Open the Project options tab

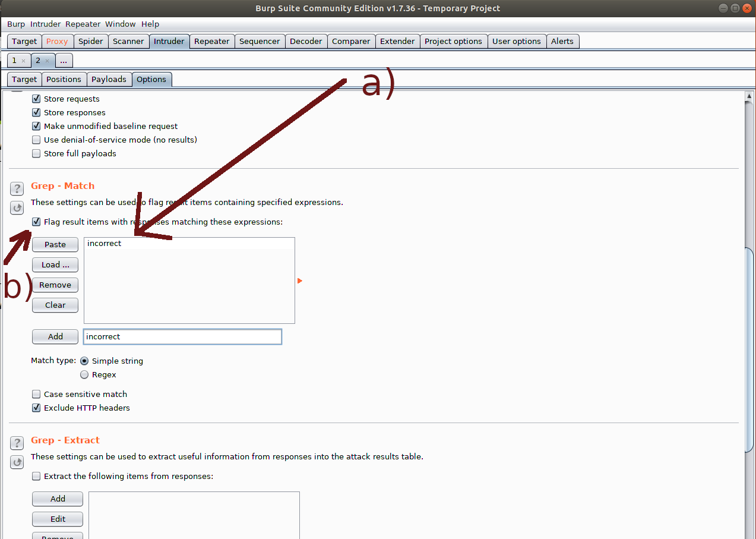(x=453, y=41)
